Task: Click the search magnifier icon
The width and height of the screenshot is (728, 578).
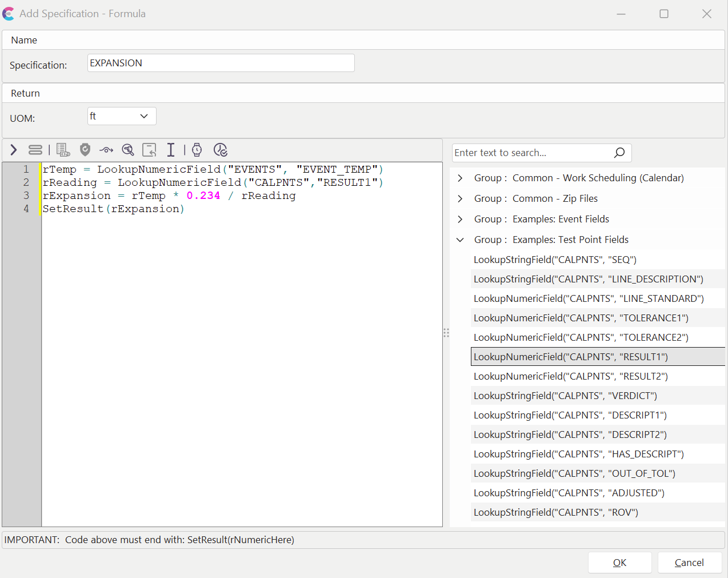Action: pos(619,153)
